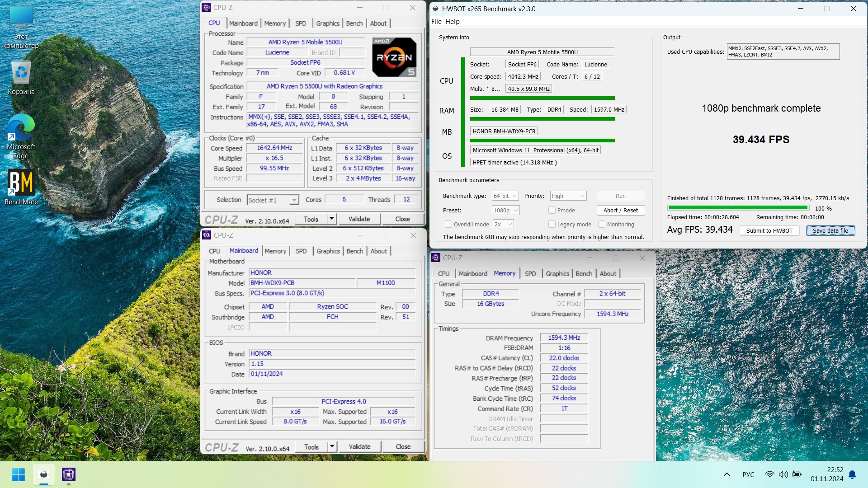Click the CPU name field in HWBOT

click(x=542, y=52)
